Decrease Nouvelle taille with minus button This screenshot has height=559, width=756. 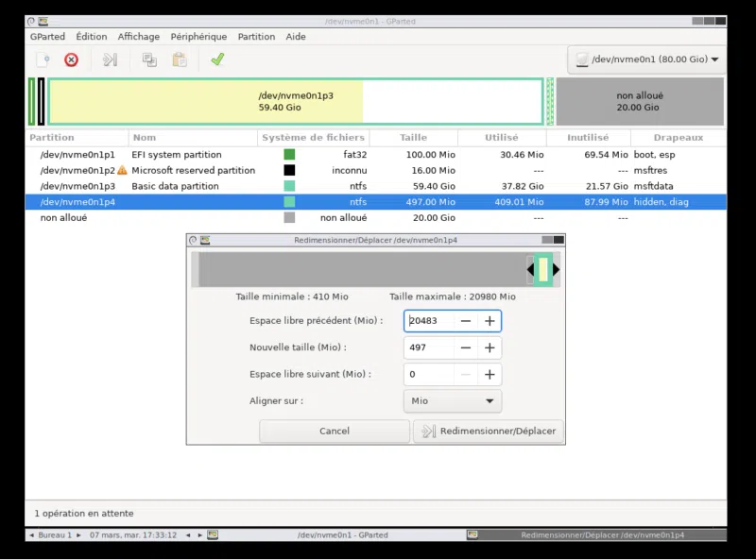click(x=466, y=347)
